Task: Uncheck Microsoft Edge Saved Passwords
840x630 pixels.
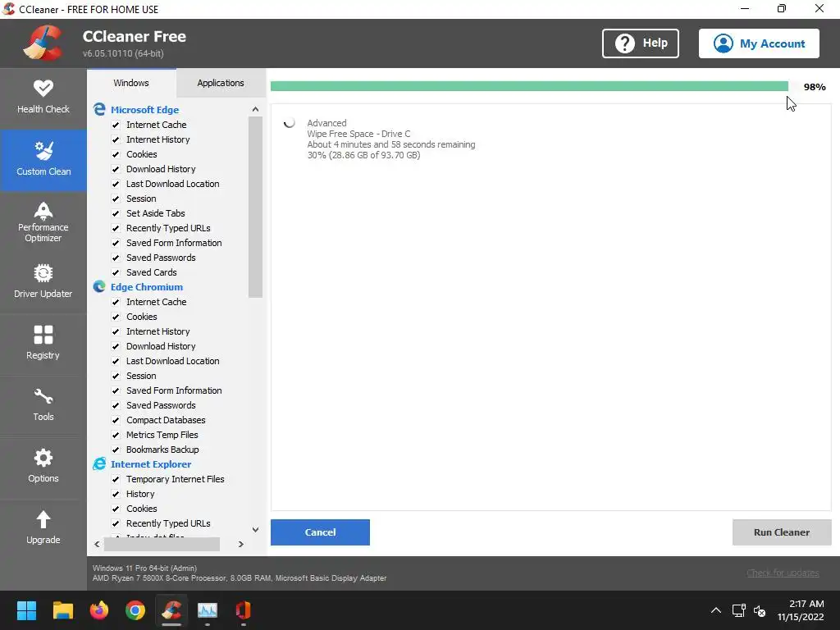Action: pyautogui.click(x=115, y=258)
